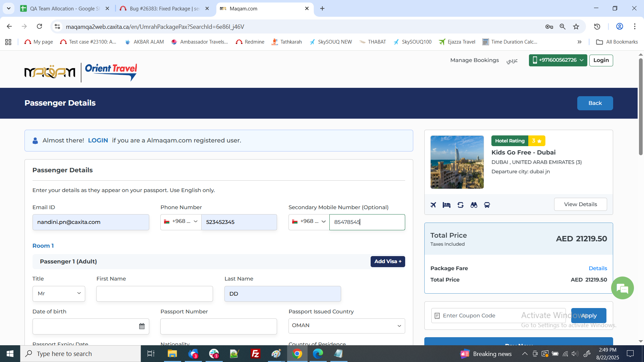Expand phone number country code dropdown
Screen dimensions: 644x362
[181, 222]
